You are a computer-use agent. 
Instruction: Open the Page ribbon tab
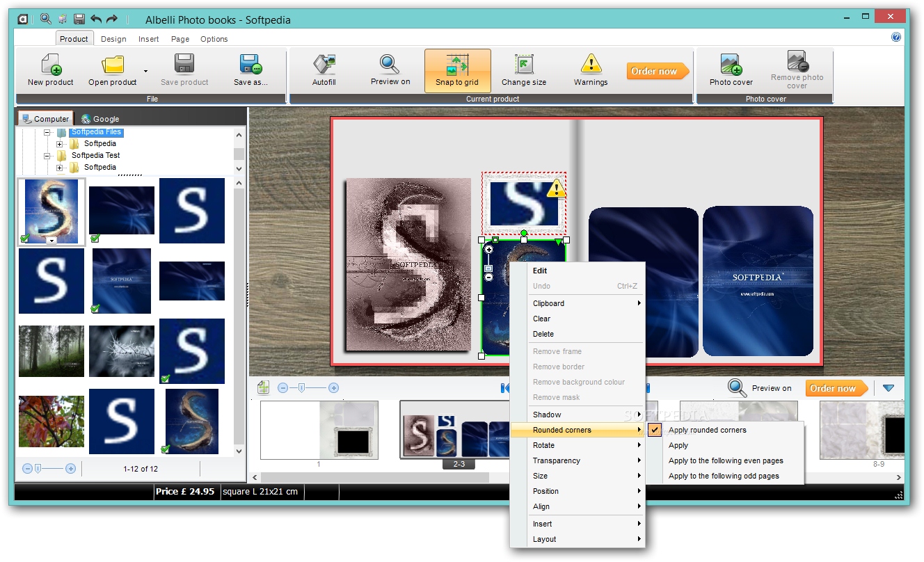coord(180,39)
